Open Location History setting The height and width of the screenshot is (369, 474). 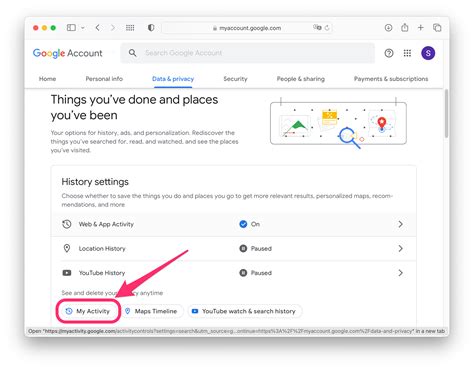(x=233, y=249)
